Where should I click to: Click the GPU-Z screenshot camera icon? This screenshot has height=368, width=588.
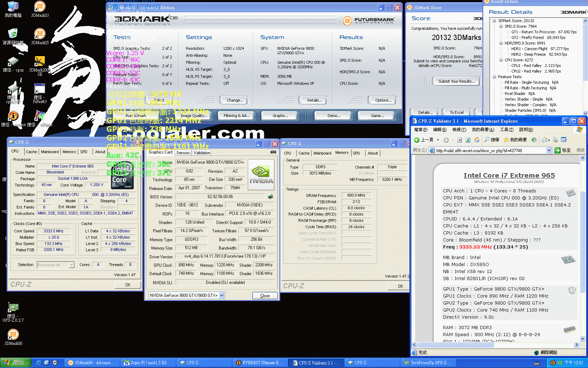(273, 152)
